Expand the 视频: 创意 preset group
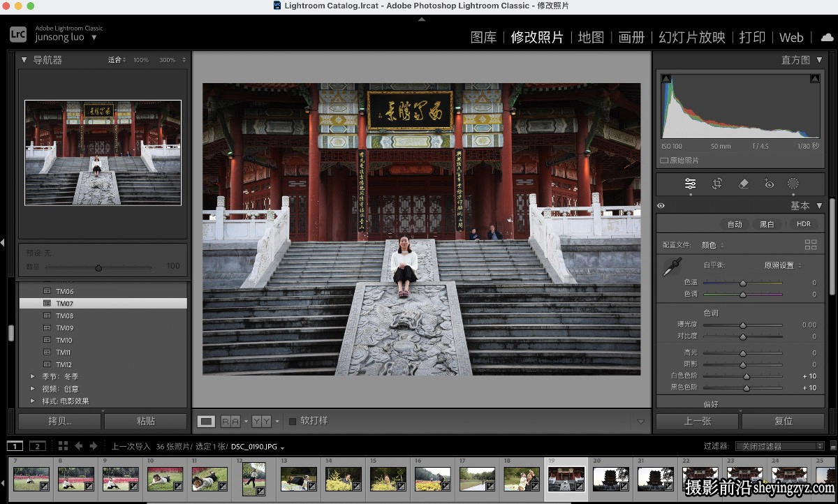838x504 pixels. [32, 389]
